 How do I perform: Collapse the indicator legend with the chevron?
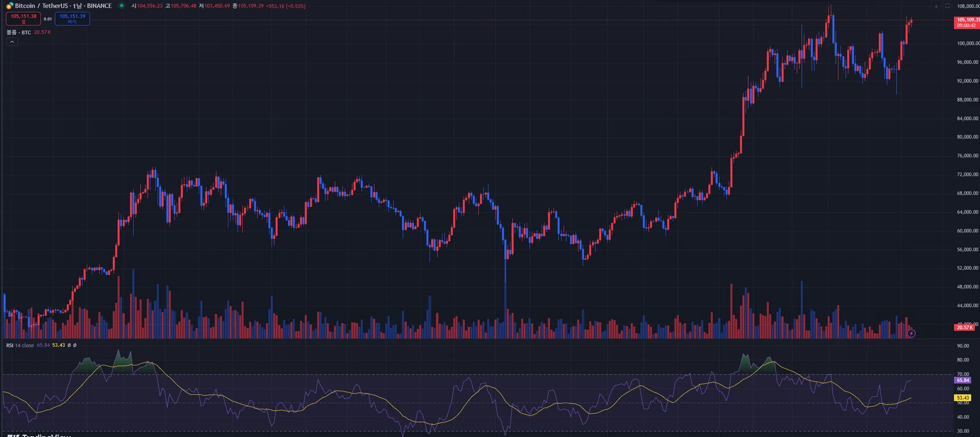(12, 42)
